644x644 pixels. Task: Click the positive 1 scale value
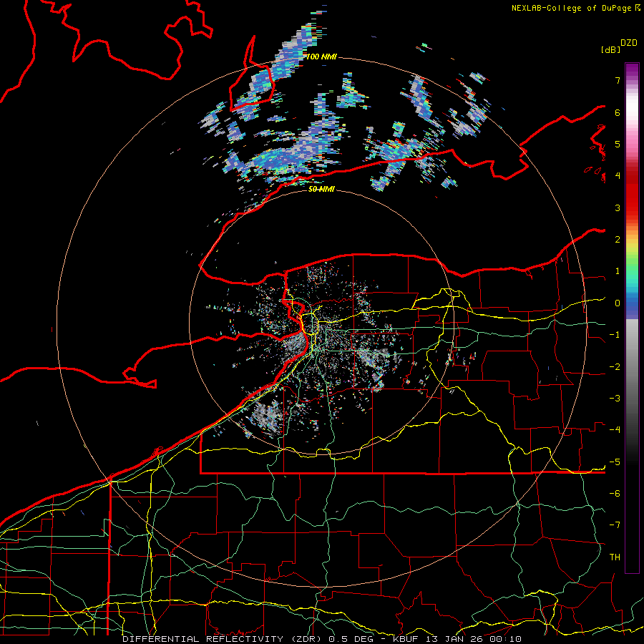click(x=618, y=271)
